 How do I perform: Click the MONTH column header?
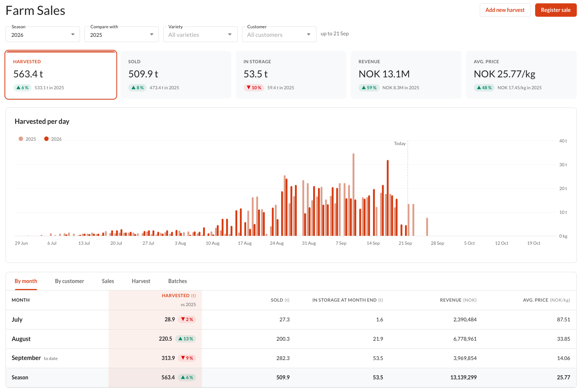click(21, 300)
